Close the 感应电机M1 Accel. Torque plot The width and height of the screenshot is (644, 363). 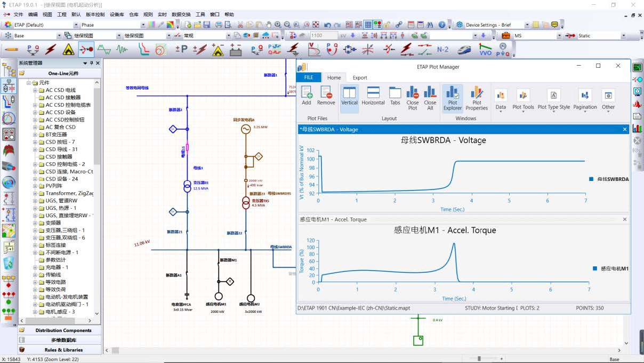(x=625, y=219)
